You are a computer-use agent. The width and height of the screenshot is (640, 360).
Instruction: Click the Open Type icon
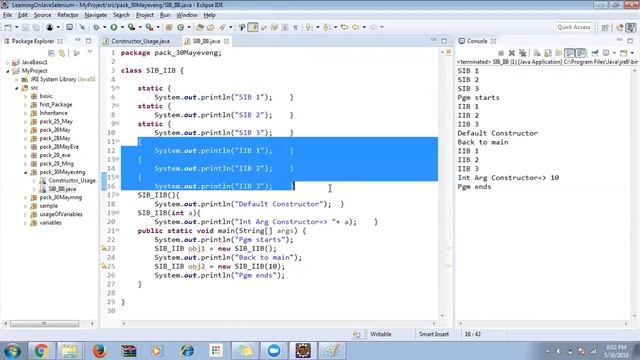pyautogui.click(x=200, y=27)
